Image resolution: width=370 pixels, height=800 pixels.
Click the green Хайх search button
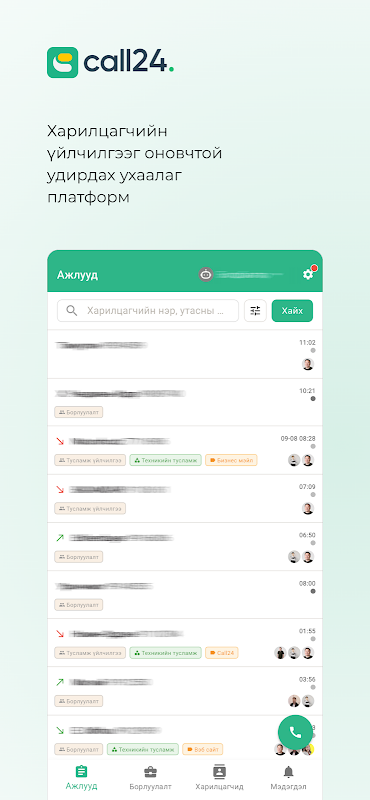[292, 311]
